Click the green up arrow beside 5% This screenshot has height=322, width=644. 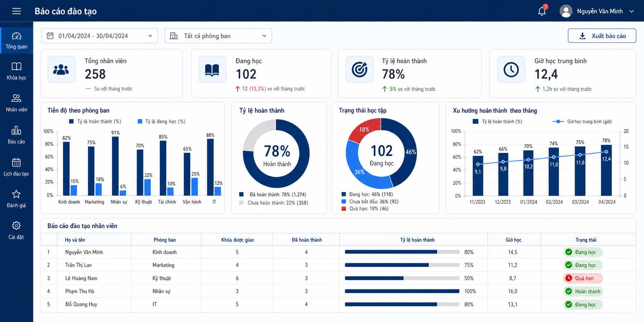pos(385,89)
